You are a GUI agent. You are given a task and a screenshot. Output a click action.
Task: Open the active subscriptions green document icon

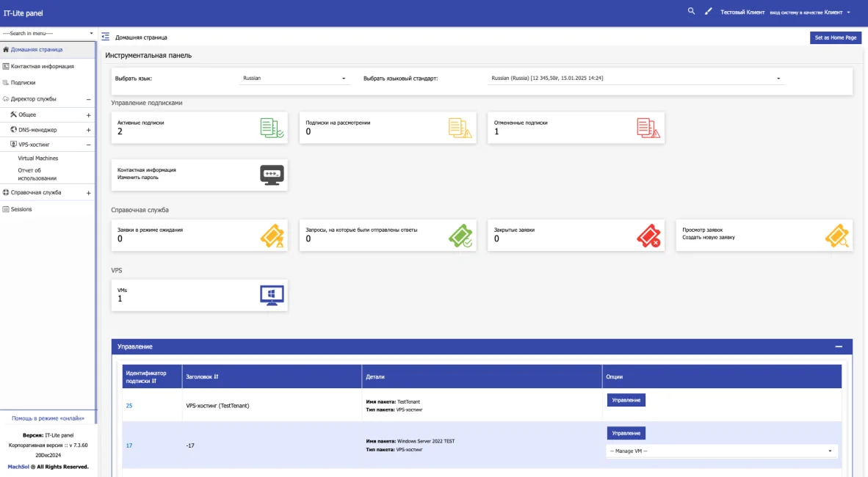point(272,128)
